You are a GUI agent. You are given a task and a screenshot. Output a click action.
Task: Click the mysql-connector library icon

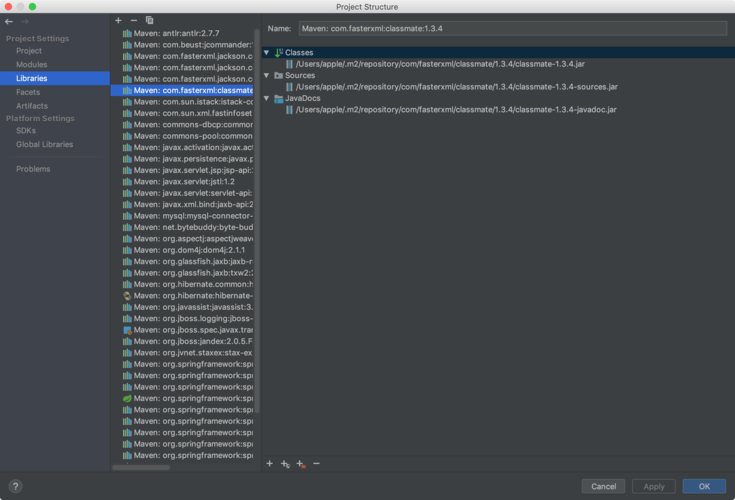pyautogui.click(x=127, y=216)
